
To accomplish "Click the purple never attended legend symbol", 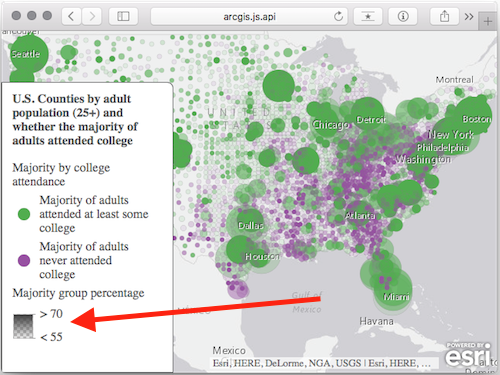I will [24, 260].
